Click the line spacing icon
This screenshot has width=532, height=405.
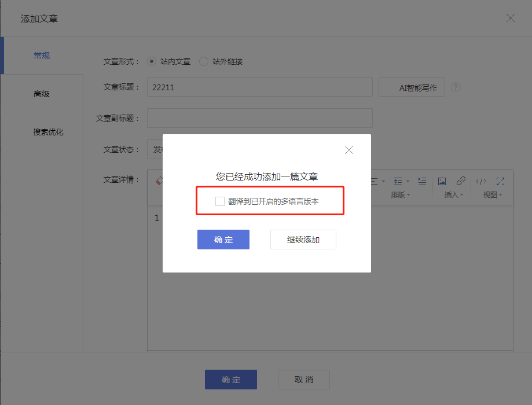[x=398, y=182]
